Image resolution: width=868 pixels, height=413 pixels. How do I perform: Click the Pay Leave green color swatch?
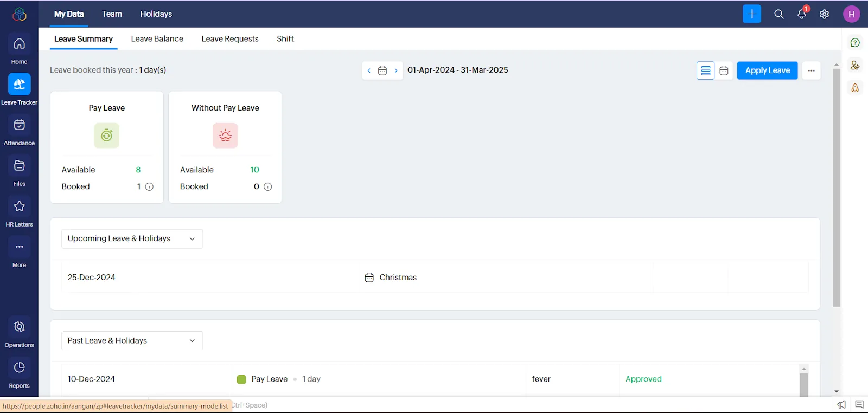tap(242, 379)
